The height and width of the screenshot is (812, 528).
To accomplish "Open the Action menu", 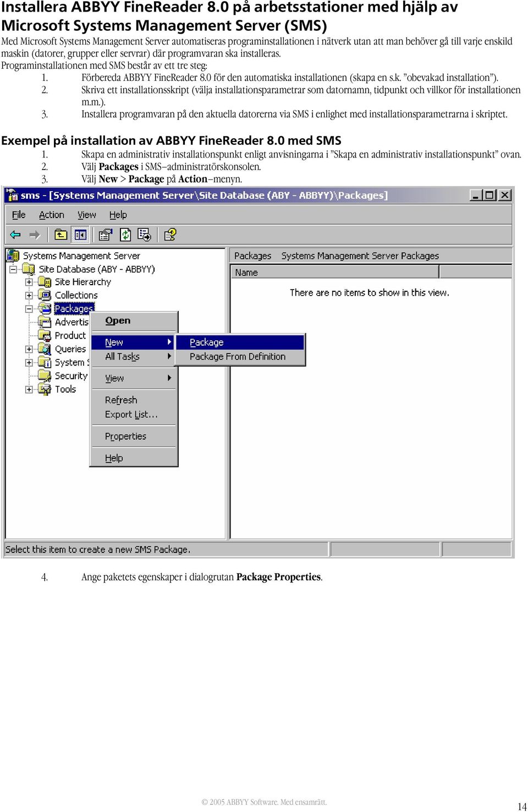I will [x=51, y=215].
